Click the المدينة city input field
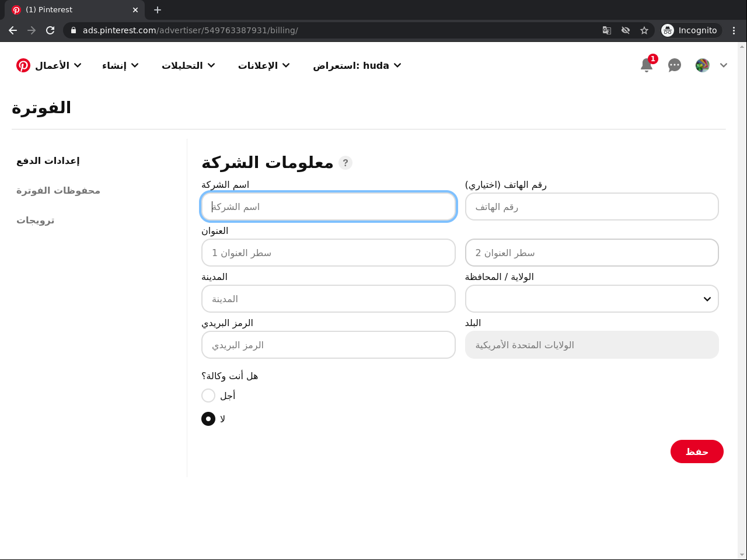This screenshot has height=560, width=747. (x=329, y=299)
